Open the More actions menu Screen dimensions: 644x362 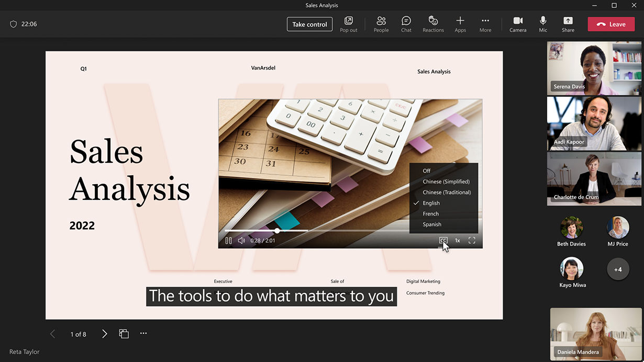click(485, 24)
